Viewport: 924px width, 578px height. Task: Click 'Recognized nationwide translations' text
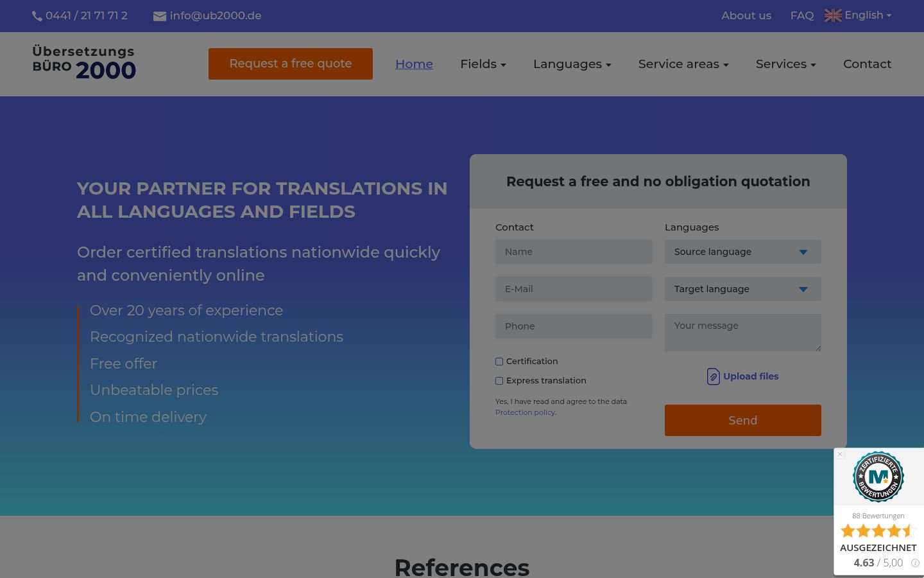(216, 337)
